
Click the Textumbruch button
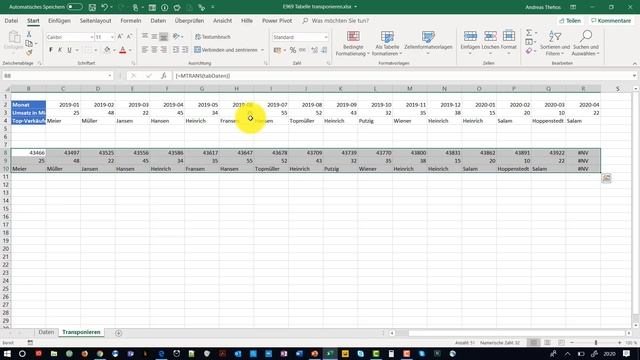click(x=213, y=37)
